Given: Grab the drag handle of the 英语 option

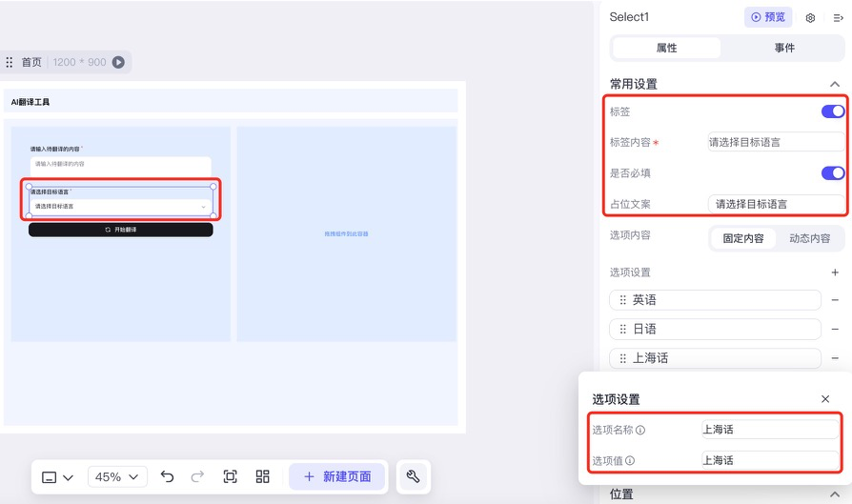Looking at the screenshot, I should (x=622, y=300).
